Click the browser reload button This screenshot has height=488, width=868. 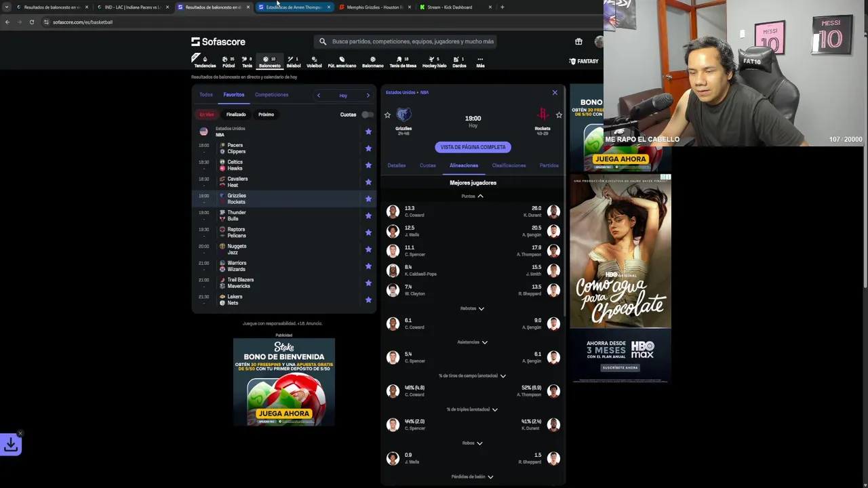point(31,22)
